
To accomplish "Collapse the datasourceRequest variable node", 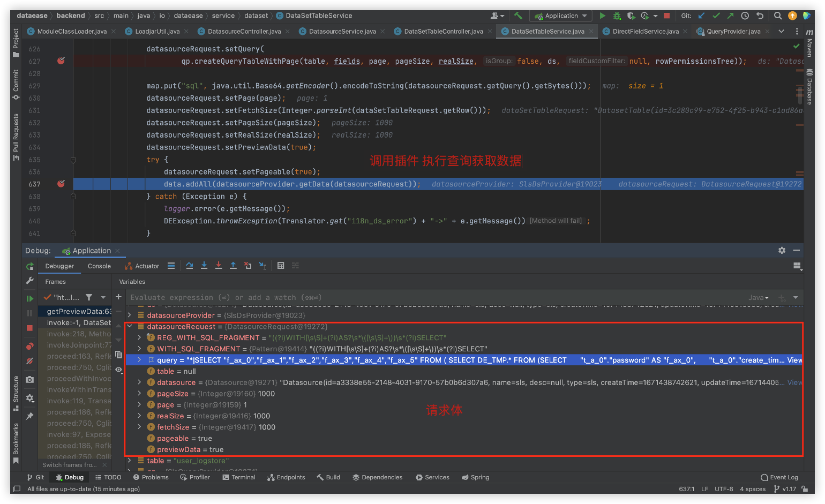I will (x=130, y=326).
